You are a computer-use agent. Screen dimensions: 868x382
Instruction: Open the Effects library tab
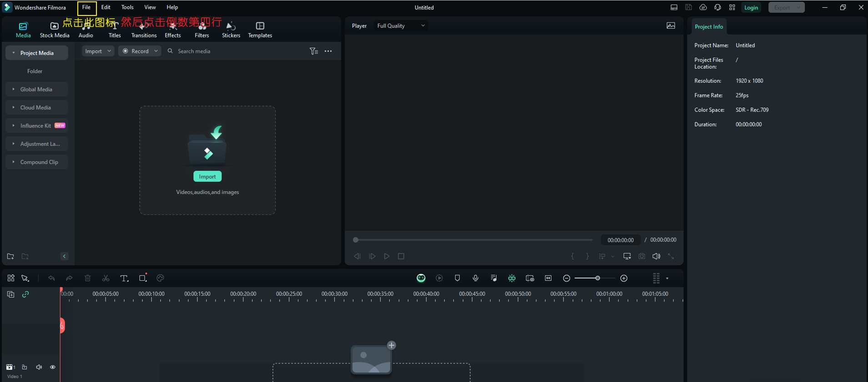(x=173, y=30)
